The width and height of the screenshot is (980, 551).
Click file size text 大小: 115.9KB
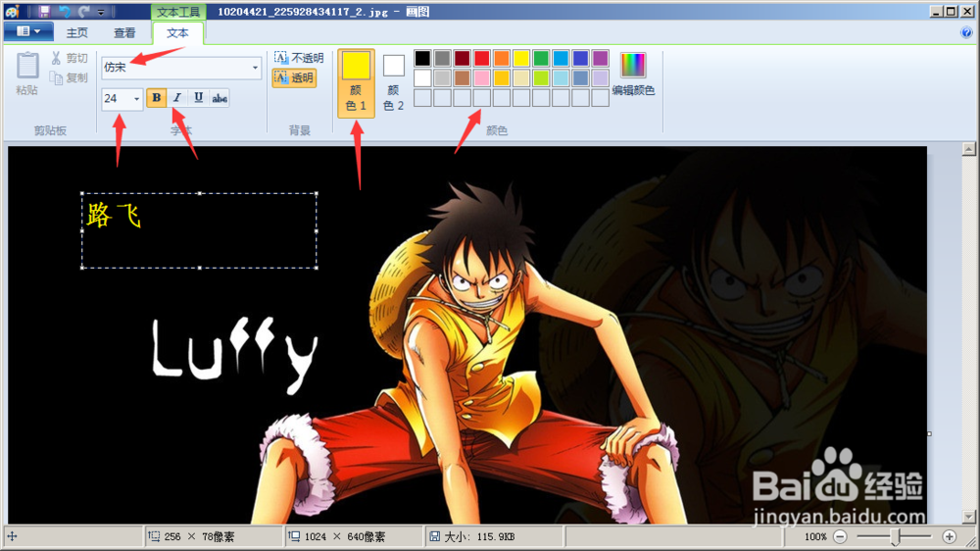[479, 536]
